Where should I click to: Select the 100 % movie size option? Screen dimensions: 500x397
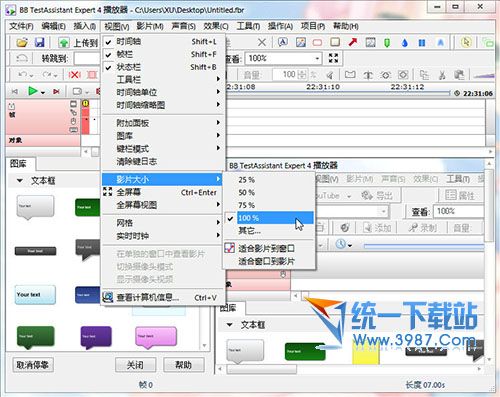[270, 218]
